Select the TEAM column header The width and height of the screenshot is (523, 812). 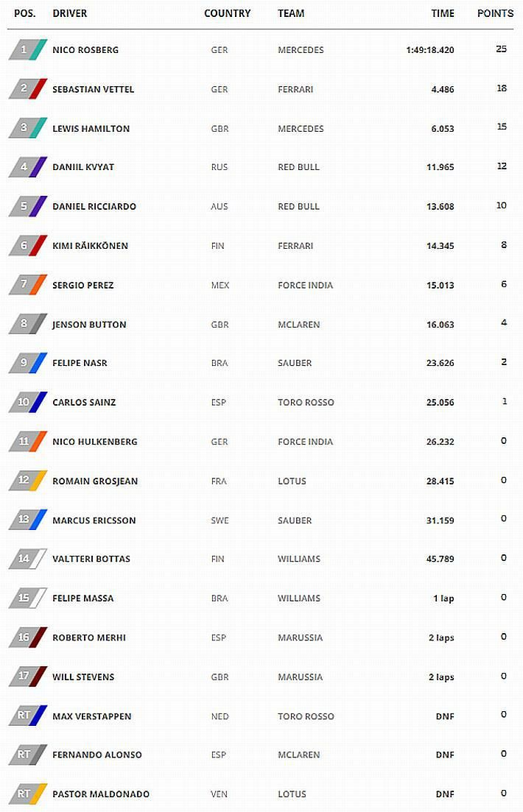pyautogui.click(x=291, y=13)
